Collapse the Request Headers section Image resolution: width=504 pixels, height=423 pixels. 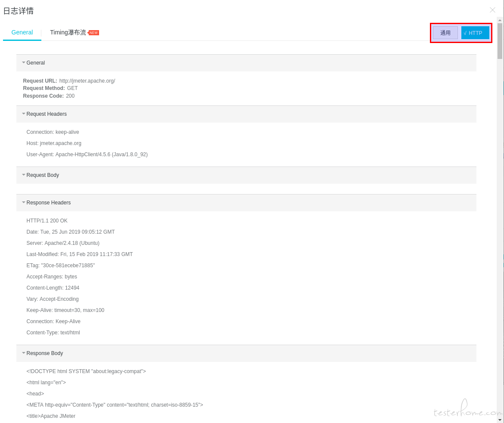click(23, 114)
